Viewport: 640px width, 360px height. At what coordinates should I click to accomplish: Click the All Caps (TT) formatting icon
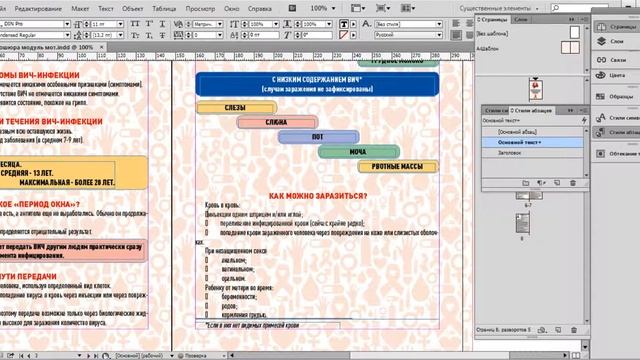coord(135,24)
